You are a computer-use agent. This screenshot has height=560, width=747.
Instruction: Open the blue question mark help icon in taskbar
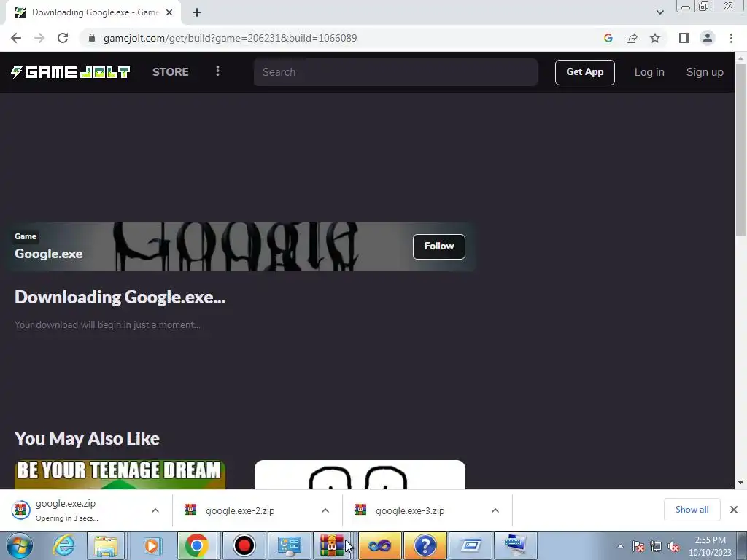pos(425,545)
